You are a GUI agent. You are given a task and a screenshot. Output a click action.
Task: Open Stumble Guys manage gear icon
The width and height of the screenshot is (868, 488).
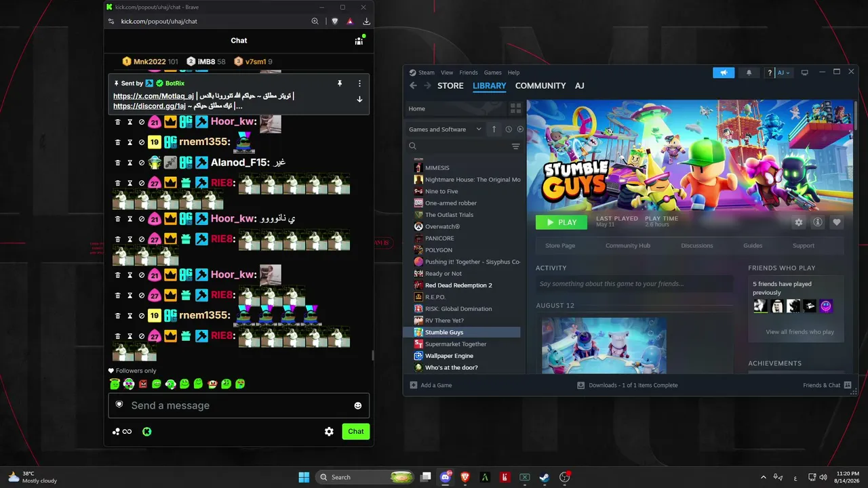tap(799, 222)
